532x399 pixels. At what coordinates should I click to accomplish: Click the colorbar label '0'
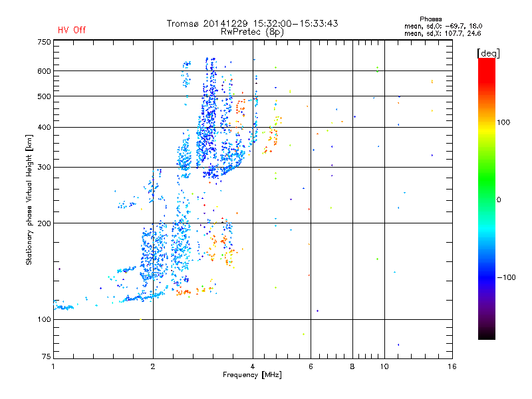tap(499, 200)
